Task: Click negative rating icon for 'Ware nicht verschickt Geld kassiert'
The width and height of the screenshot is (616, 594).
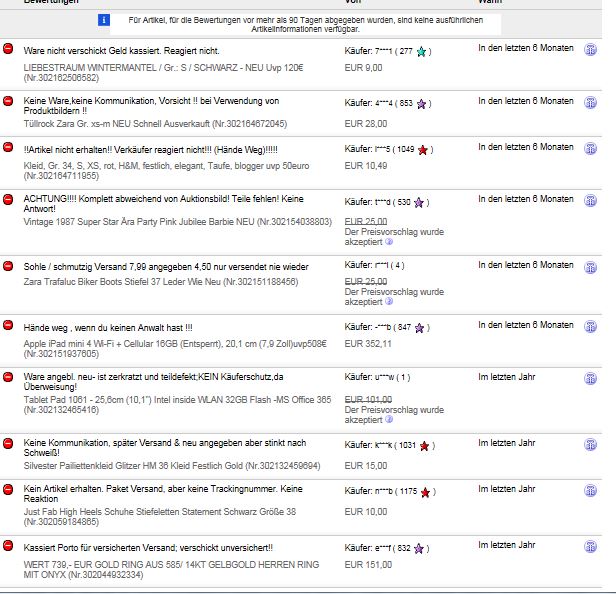Action: (x=8, y=48)
